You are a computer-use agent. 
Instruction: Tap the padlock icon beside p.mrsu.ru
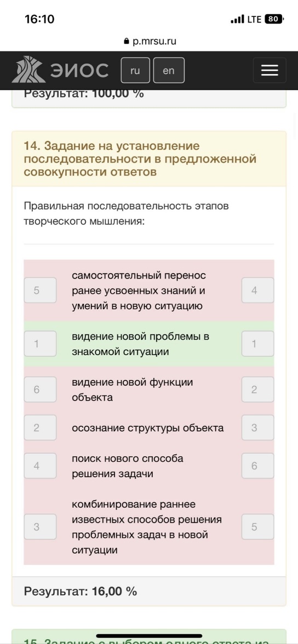pyautogui.click(x=126, y=42)
